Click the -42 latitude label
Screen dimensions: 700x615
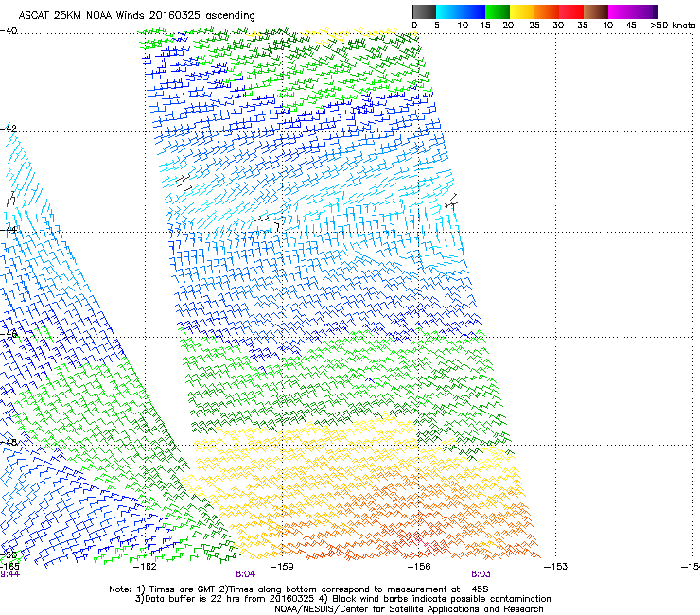(9, 128)
